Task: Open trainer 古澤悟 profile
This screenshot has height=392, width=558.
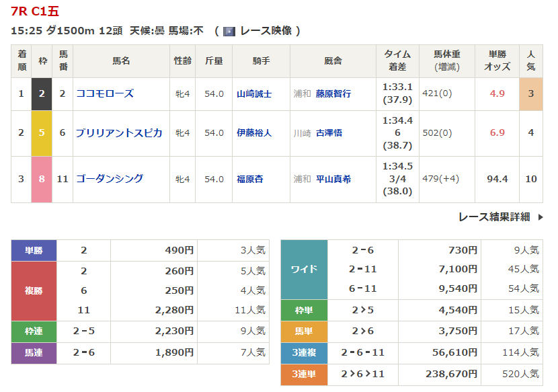Action: [x=329, y=133]
